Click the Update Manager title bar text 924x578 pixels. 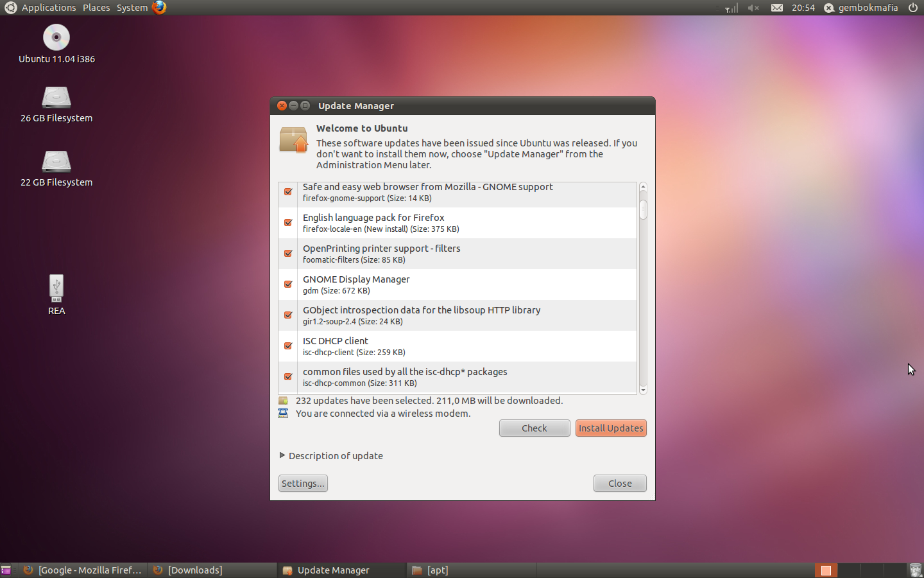pyautogui.click(x=356, y=106)
